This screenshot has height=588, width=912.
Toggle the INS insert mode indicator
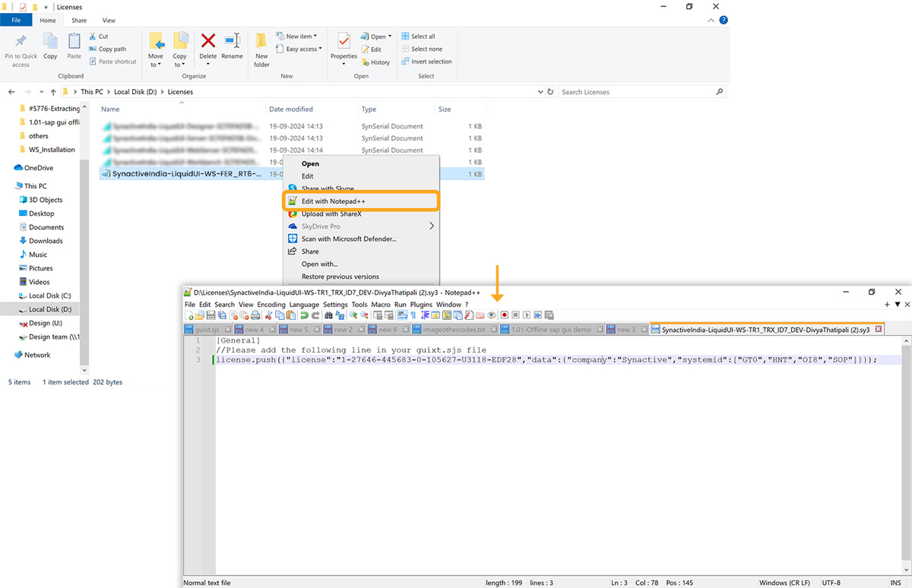pyautogui.click(x=896, y=583)
